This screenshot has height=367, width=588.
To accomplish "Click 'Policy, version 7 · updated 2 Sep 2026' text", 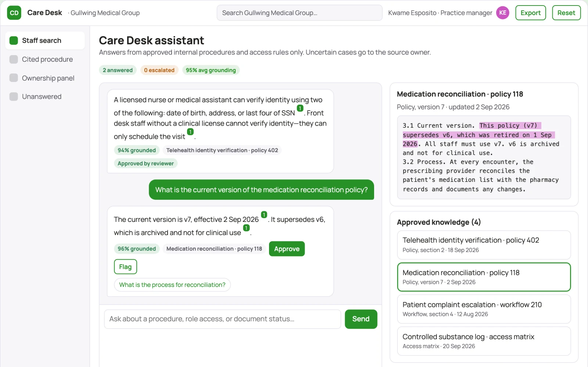I will [x=453, y=107].
